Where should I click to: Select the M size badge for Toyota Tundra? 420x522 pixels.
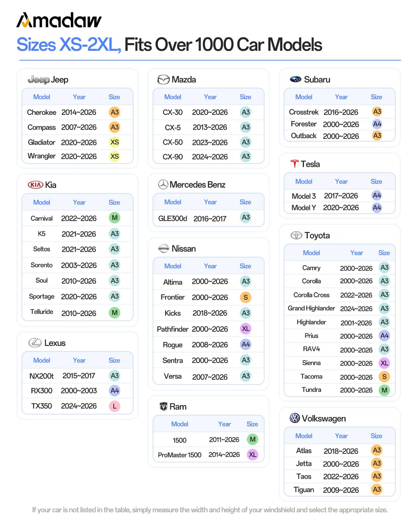(x=384, y=390)
